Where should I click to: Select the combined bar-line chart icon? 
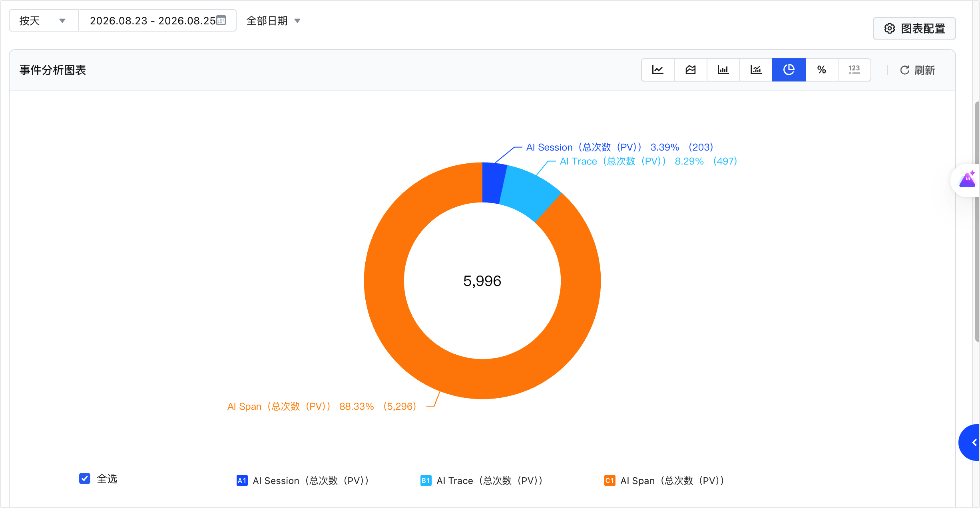pyautogui.click(x=756, y=70)
